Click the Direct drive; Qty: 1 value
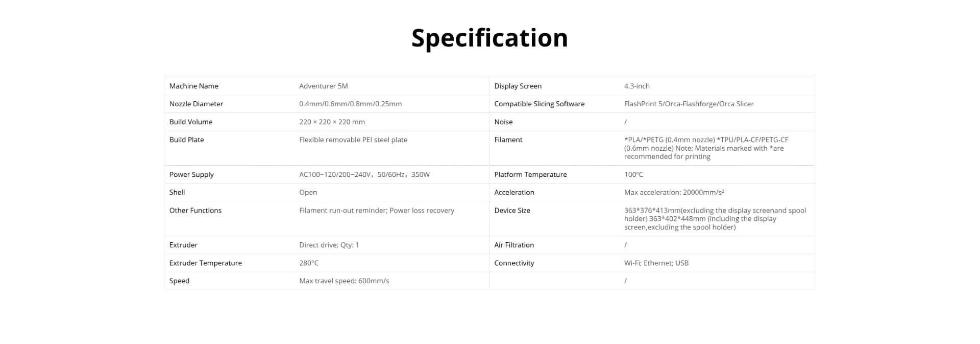The height and width of the screenshot is (344, 980). (x=329, y=245)
